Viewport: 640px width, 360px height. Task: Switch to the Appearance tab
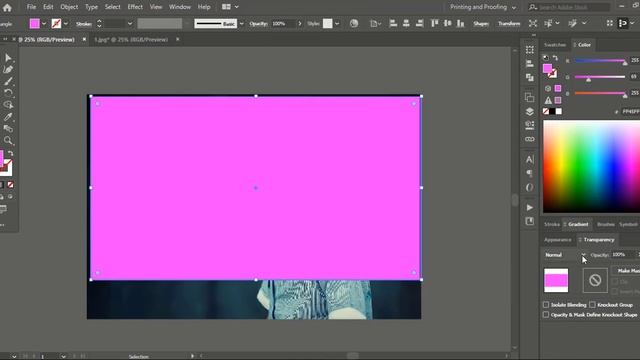(558, 240)
